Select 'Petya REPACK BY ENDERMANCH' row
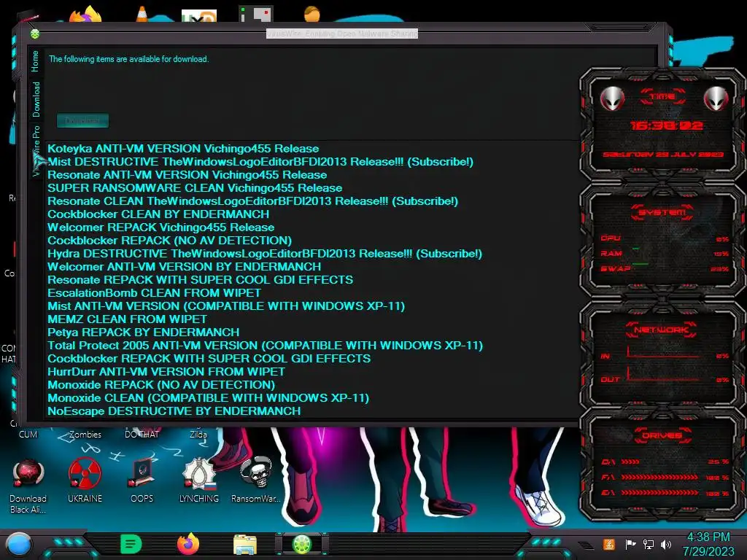The width and height of the screenshot is (747, 560). (144, 332)
